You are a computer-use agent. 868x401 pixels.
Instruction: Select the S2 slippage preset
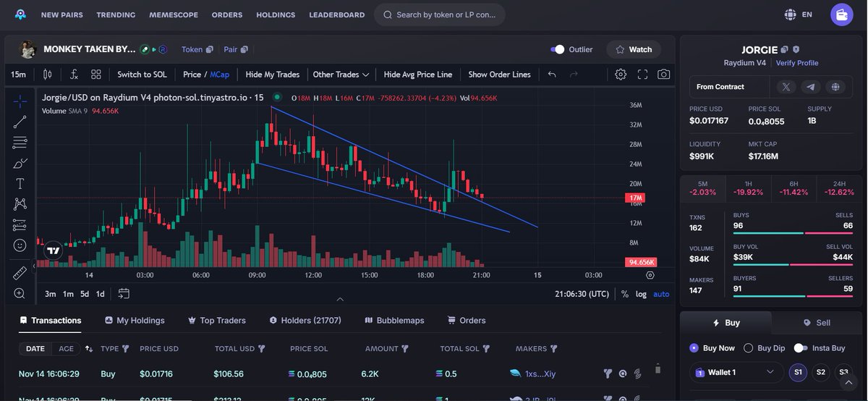(820, 372)
